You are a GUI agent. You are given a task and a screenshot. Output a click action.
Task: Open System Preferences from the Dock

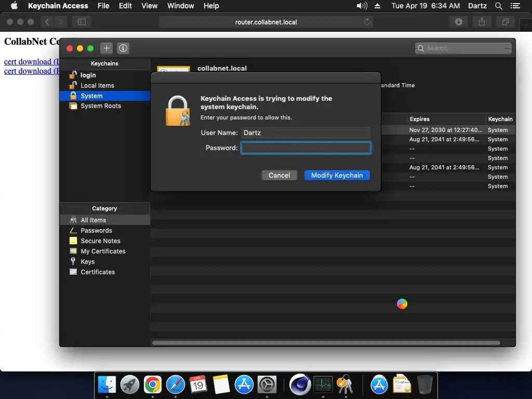[267, 385]
